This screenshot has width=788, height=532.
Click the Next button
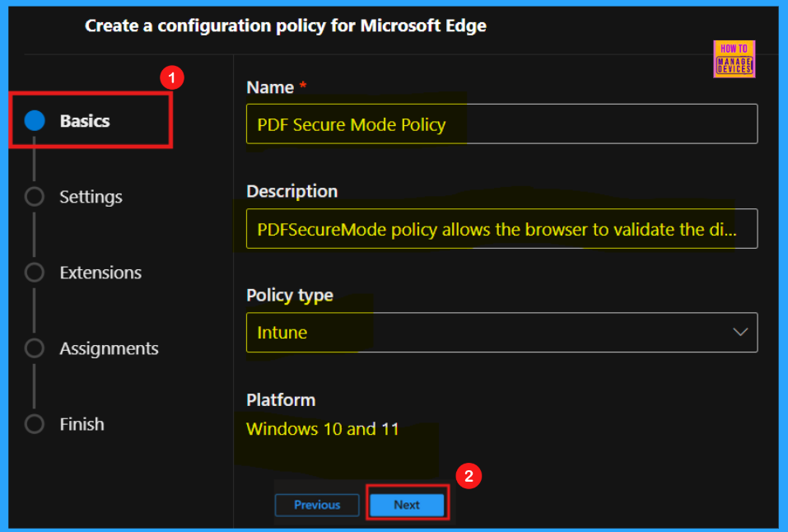[x=407, y=504]
